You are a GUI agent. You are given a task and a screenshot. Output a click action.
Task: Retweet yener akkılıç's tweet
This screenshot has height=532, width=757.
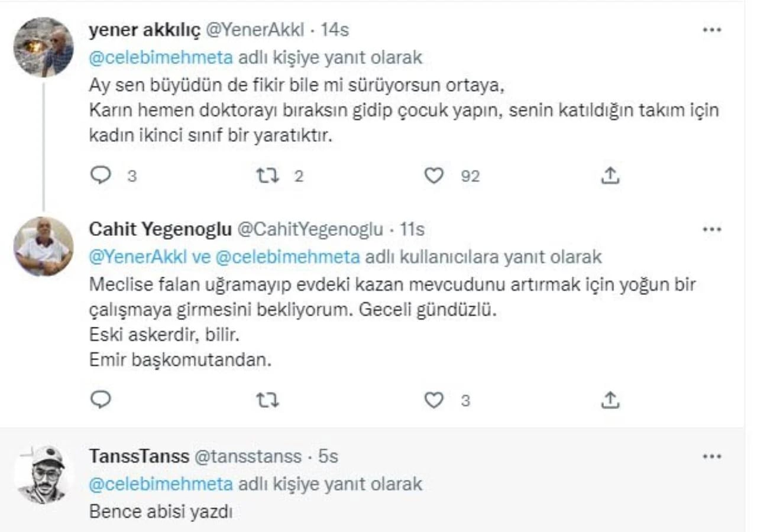[267, 175]
